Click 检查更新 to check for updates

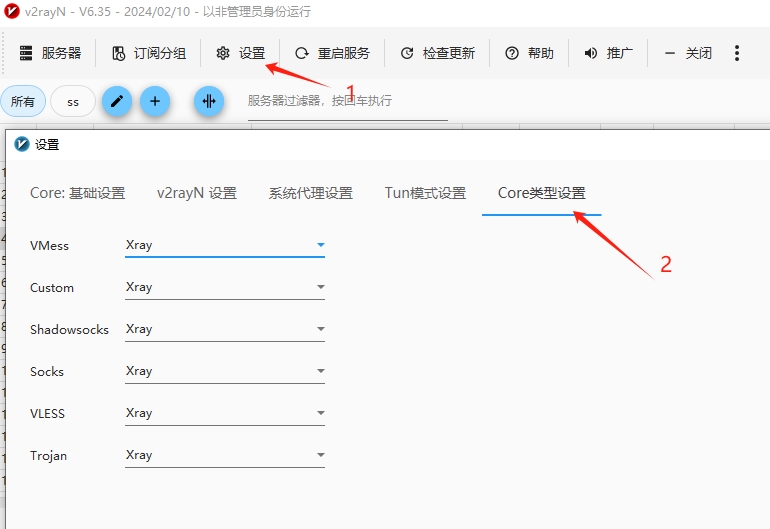coord(438,53)
